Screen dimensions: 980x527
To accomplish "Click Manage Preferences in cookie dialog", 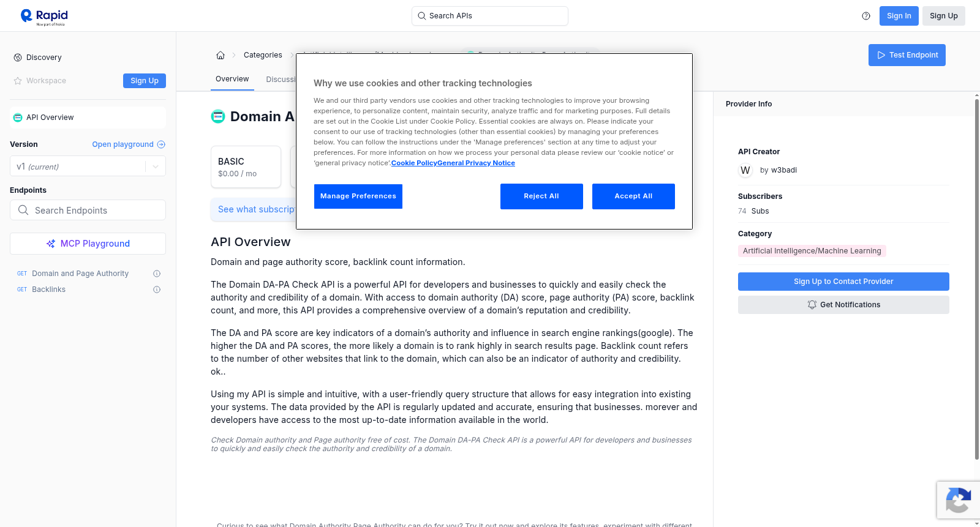I will [x=358, y=196].
